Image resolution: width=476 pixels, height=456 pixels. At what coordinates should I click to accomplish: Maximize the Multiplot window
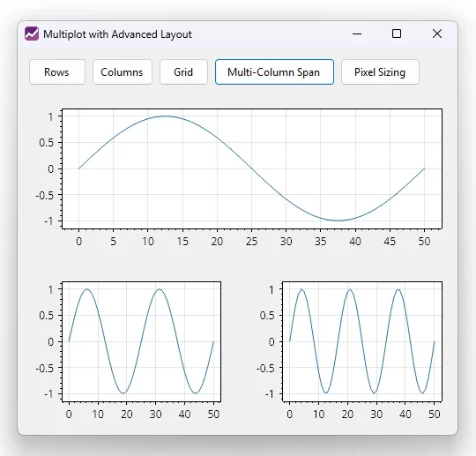pyautogui.click(x=397, y=34)
